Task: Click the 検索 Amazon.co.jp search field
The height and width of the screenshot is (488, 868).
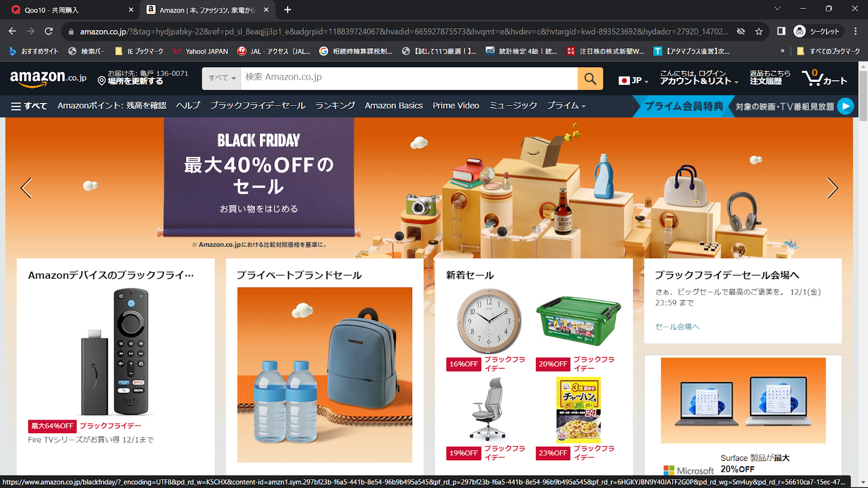Action: tap(409, 79)
